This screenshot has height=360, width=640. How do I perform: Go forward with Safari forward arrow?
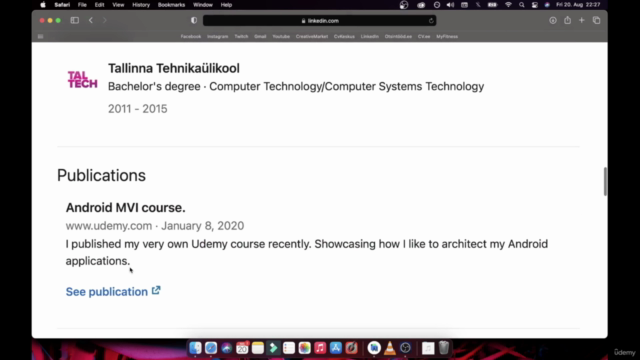click(105, 20)
